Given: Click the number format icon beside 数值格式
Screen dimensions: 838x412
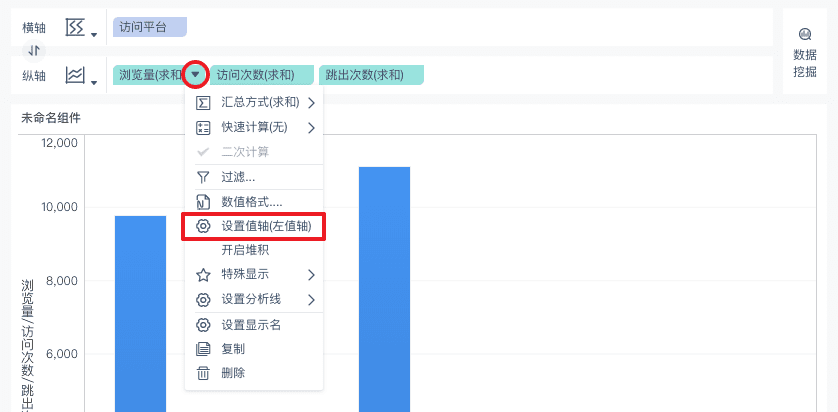Looking at the screenshot, I should coord(203,202).
